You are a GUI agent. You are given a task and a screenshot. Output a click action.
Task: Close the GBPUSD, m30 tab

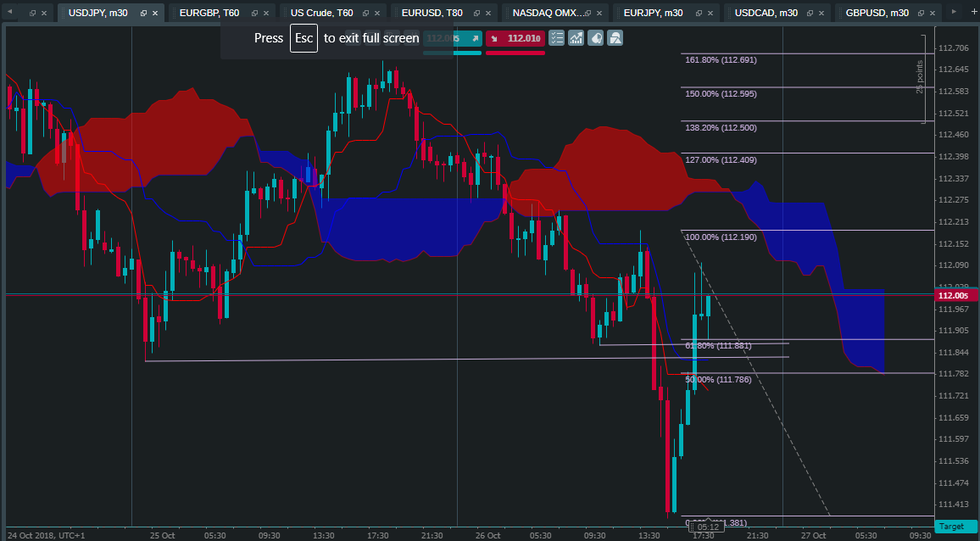pos(933,13)
